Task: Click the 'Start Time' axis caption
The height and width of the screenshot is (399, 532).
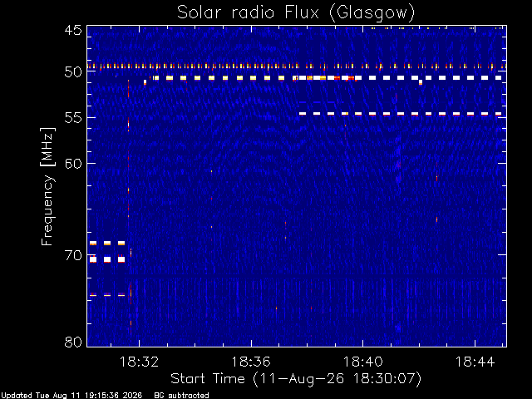Action: (208, 379)
